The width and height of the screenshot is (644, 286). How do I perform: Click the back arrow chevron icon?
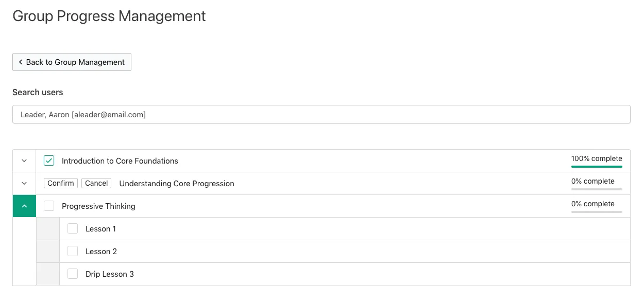(21, 62)
